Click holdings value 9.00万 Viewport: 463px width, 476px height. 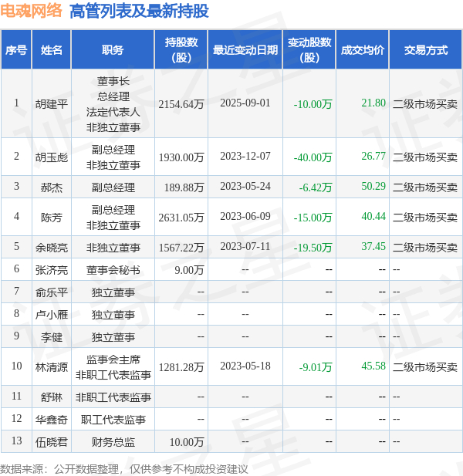[189, 270]
